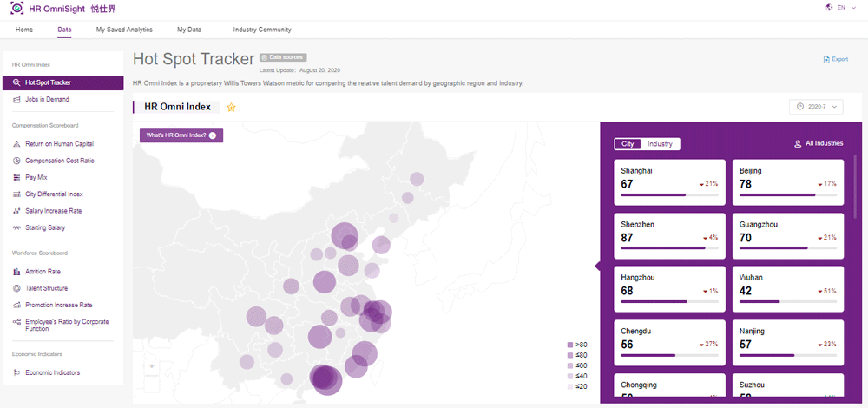This screenshot has width=868, height=408.
Task: Click the ≤60 legend swatch
Action: click(x=570, y=365)
